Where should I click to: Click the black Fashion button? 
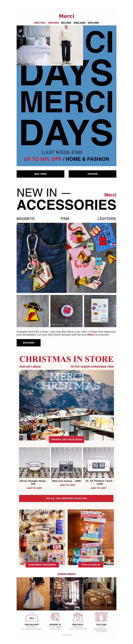pos(92,174)
